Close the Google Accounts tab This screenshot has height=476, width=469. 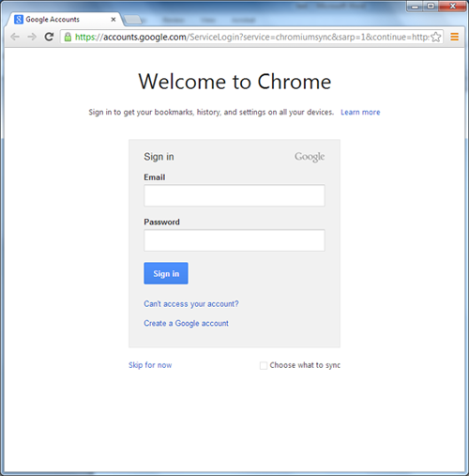(x=113, y=20)
